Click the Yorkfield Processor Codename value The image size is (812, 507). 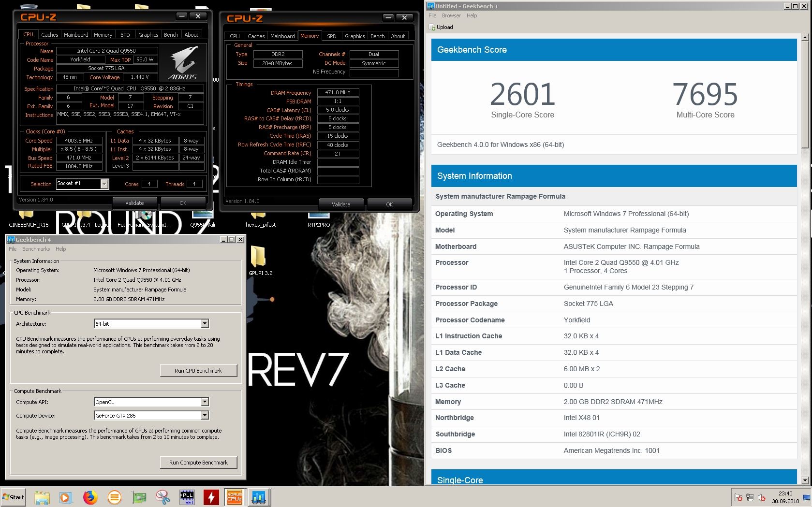click(577, 320)
